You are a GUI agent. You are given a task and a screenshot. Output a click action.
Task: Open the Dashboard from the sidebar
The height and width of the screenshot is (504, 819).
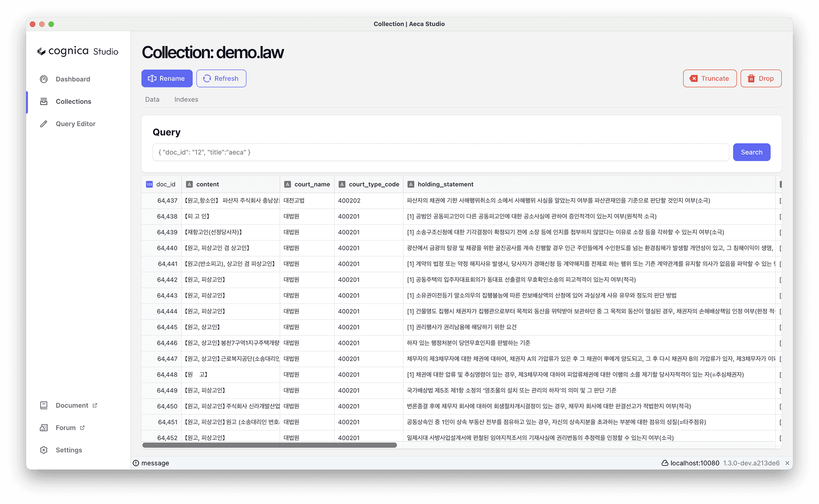[73, 79]
